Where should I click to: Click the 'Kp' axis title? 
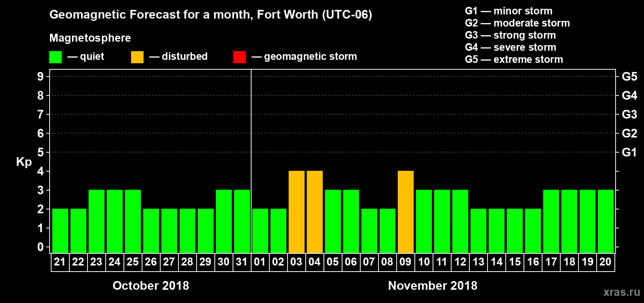click(x=24, y=162)
